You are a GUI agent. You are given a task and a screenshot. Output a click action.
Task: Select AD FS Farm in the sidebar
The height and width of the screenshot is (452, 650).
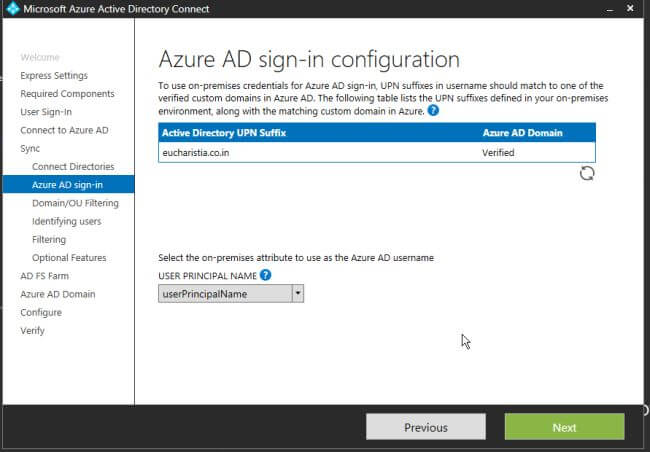45,276
